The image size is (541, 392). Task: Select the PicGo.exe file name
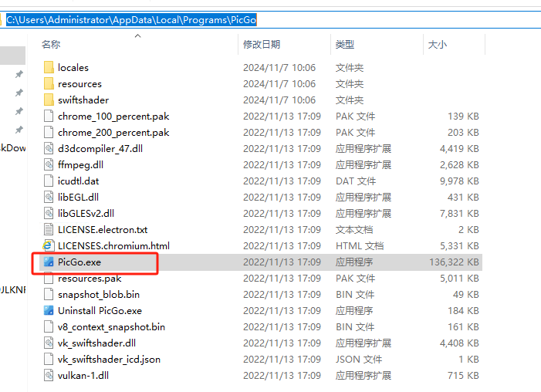click(x=79, y=262)
